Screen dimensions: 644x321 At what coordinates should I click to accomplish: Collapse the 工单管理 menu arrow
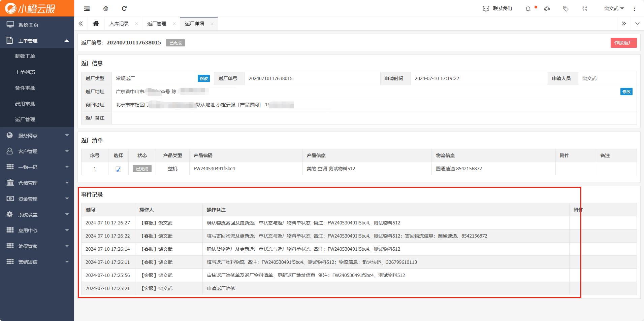tap(67, 40)
